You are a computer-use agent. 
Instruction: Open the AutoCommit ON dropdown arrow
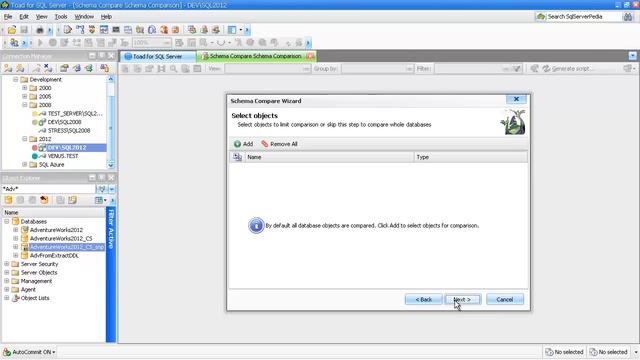(53, 352)
